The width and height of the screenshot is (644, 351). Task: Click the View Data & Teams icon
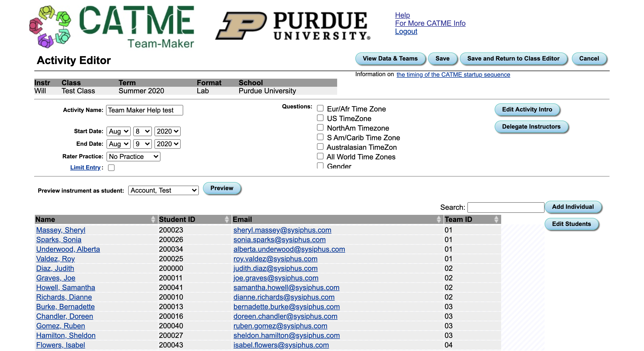389,59
